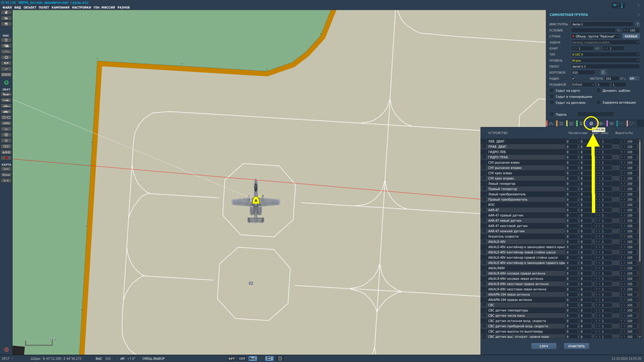The width and height of the screenshot is (644, 362).
Task: Open the weather cloud icon under МИС
Action: pyautogui.click(x=6, y=46)
